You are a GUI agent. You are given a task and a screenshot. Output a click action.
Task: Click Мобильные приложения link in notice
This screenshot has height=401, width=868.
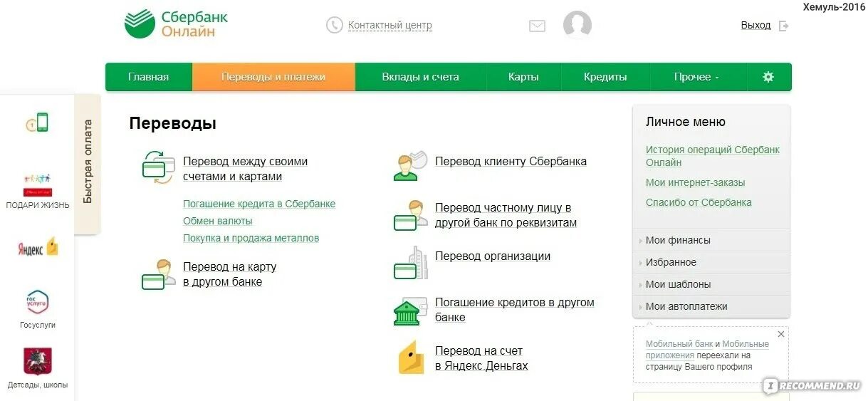click(x=708, y=350)
